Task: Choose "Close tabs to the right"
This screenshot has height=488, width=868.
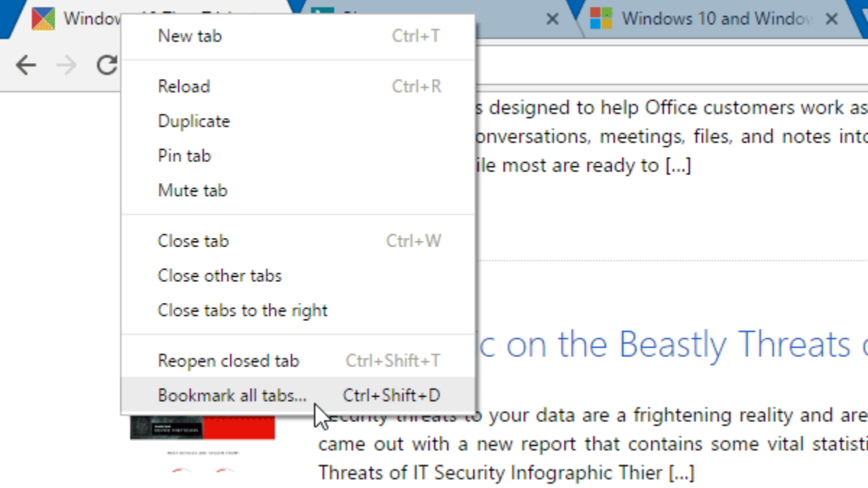Action: coord(242,310)
